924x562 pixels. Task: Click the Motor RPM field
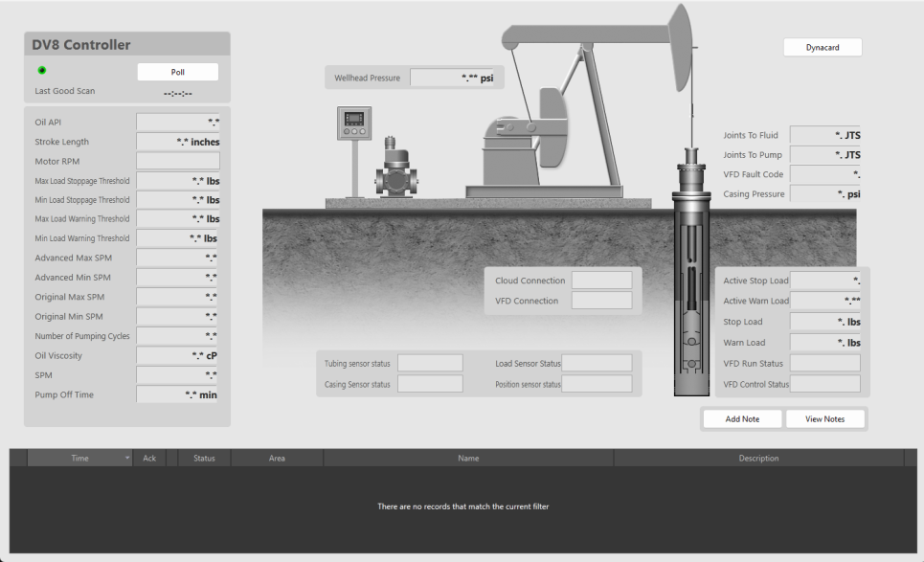[177, 161]
